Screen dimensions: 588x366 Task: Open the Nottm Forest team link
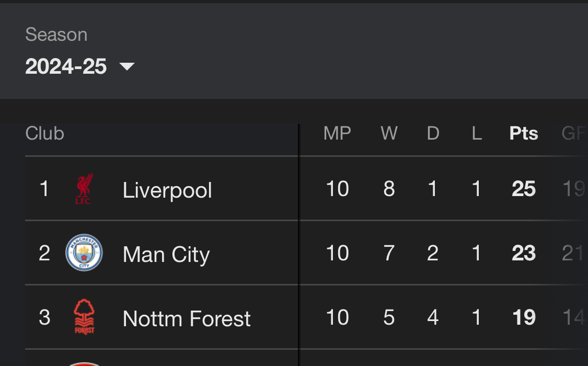point(187,318)
